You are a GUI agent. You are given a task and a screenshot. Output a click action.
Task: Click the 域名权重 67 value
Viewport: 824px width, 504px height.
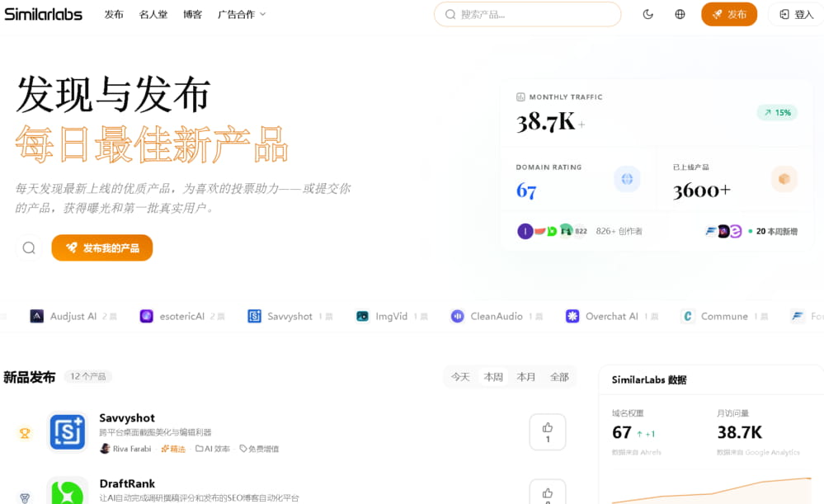point(622,432)
